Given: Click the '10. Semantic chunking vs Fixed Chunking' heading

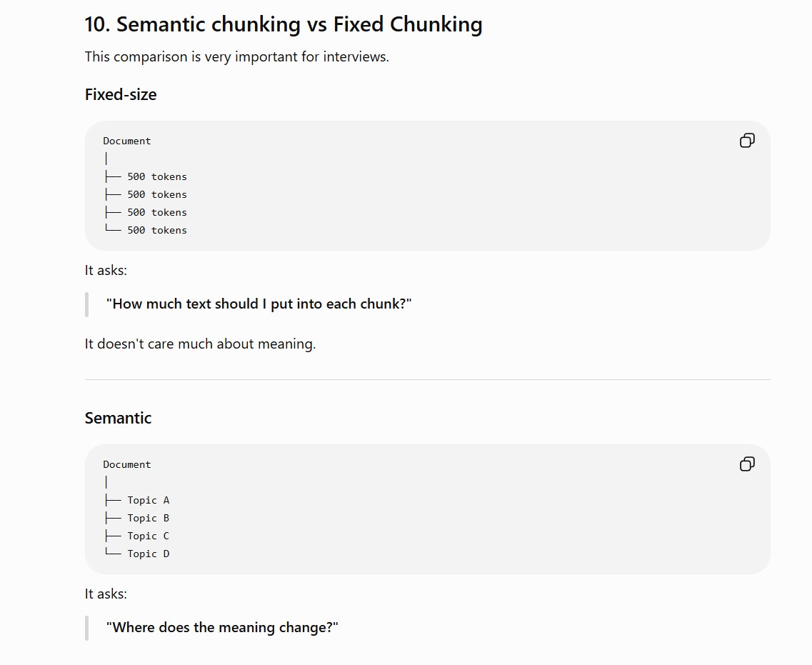Looking at the screenshot, I should 284,24.
